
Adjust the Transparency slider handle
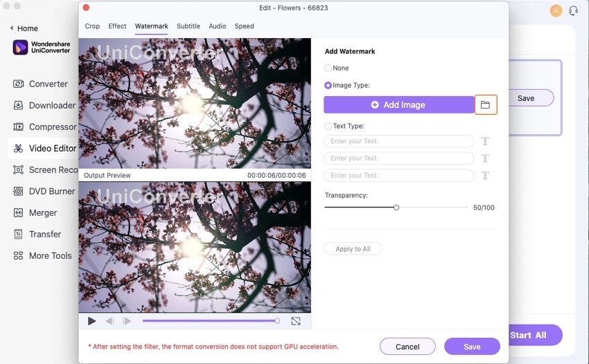point(396,207)
